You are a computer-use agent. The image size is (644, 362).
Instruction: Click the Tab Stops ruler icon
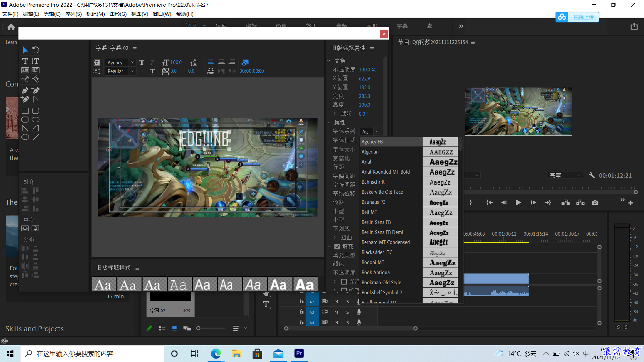coord(211,71)
